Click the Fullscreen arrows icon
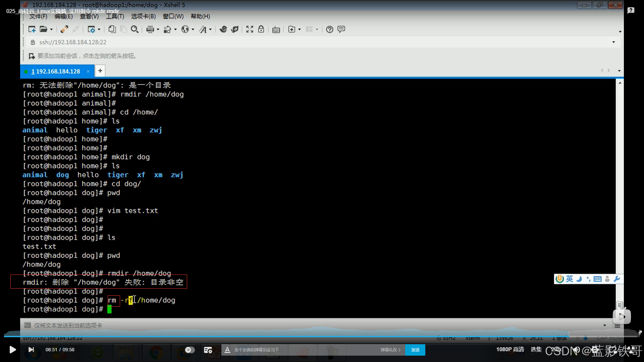This screenshot has height=362, width=644. pyautogui.click(x=250, y=29)
